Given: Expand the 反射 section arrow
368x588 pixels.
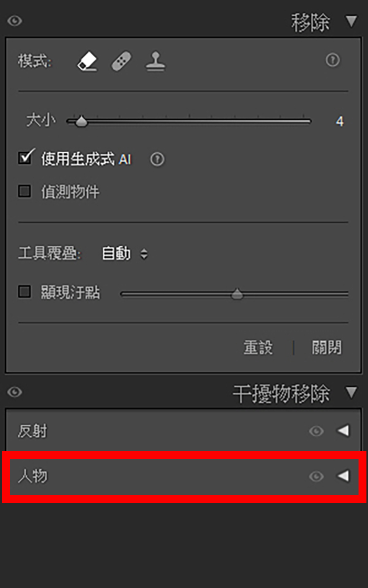Looking at the screenshot, I should [x=343, y=431].
